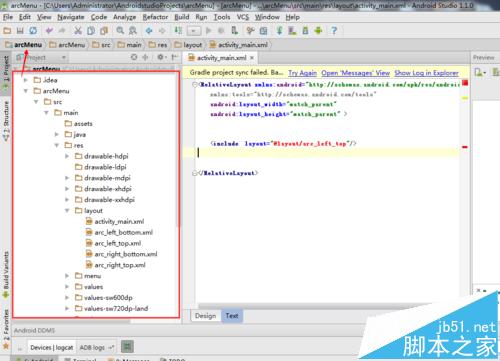This screenshot has width=500, height=361.
Task: Toggle the Build Variants side panel
Action: coord(6,274)
